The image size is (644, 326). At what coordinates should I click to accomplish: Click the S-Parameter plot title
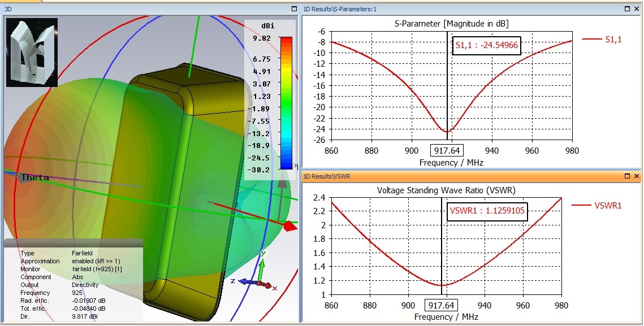(x=451, y=24)
